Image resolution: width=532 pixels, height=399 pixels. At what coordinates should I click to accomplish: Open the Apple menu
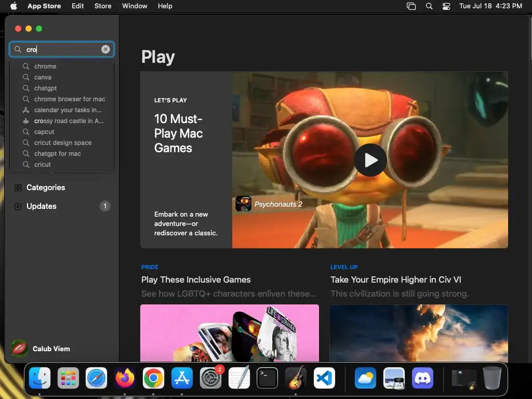click(x=14, y=6)
